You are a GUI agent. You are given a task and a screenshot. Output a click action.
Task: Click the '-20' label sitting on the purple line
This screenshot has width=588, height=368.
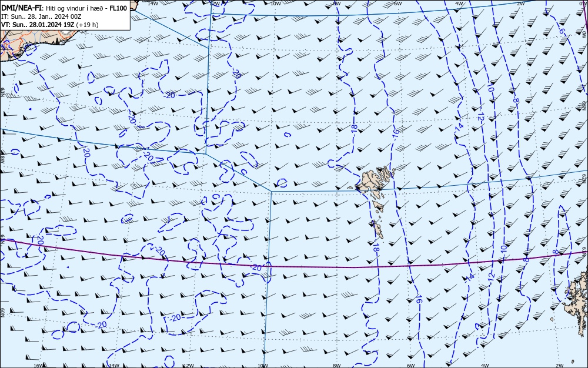click(256, 267)
